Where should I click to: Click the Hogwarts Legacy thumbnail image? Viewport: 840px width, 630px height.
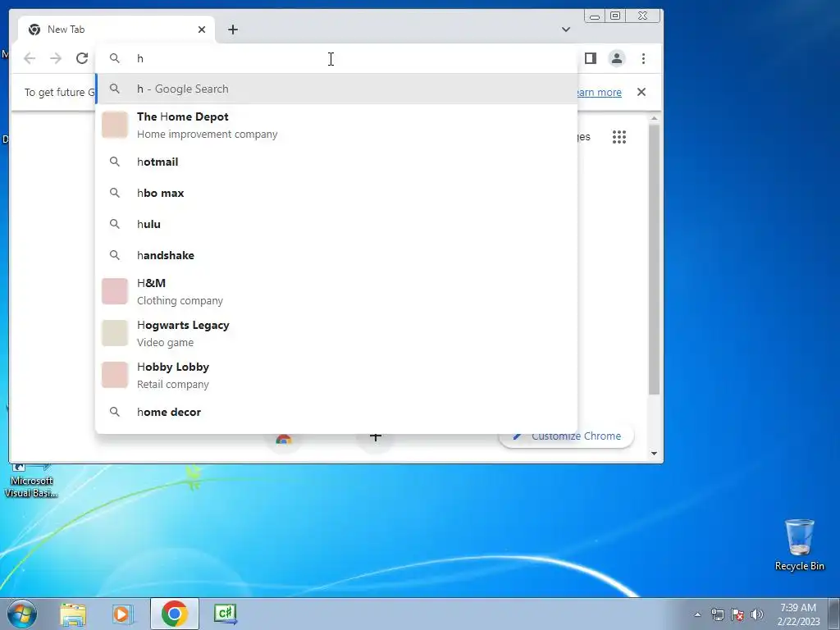point(115,333)
